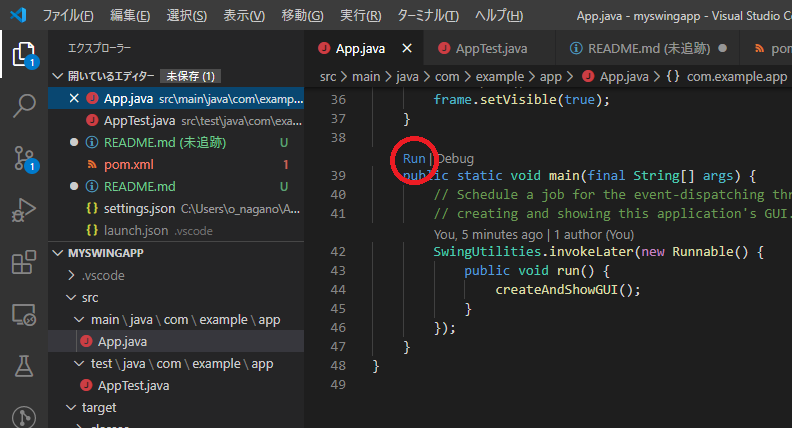Click the 未保存 (1) badge

[x=190, y=76]
